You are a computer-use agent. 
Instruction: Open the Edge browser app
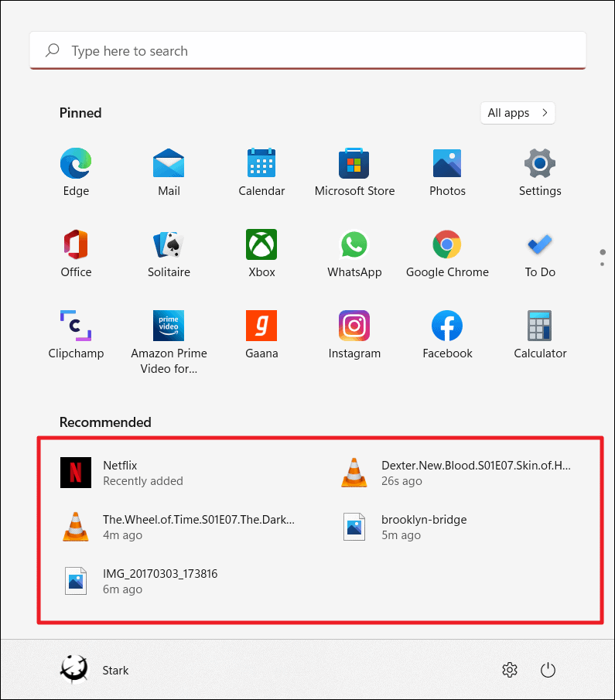pos(76,172)
